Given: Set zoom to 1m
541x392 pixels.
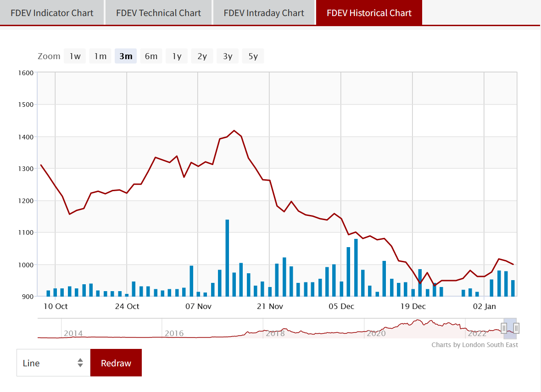Looking at the screenshot, I should click(100, 56).
